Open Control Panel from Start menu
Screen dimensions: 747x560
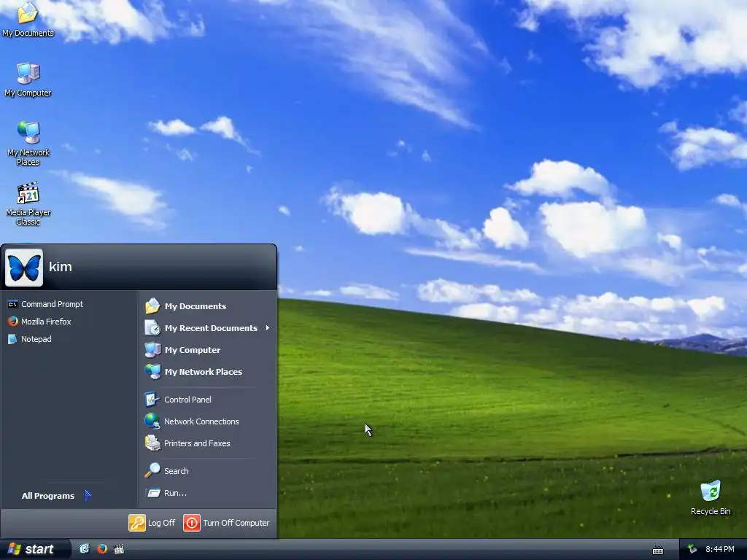[x=178, y=400]
